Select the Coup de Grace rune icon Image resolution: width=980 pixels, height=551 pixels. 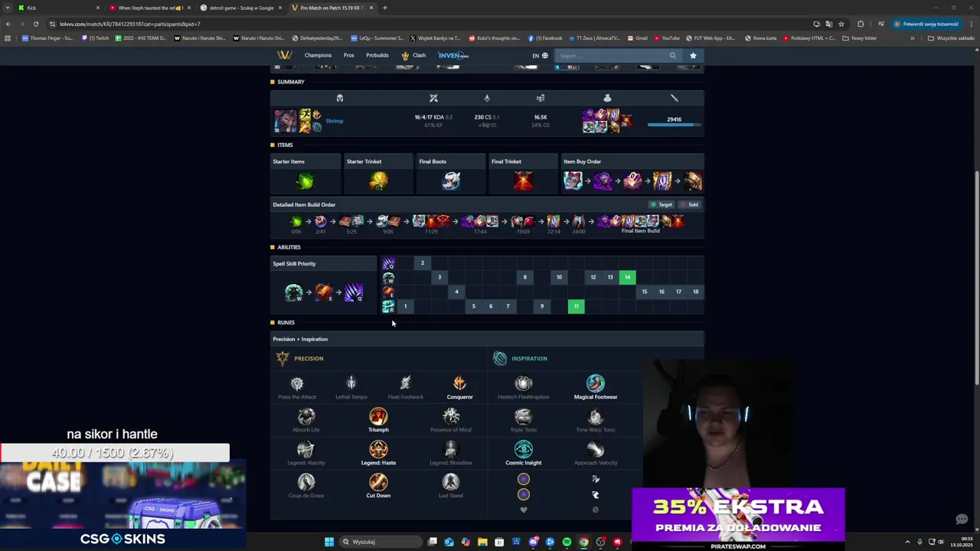(x=306, y=482)
